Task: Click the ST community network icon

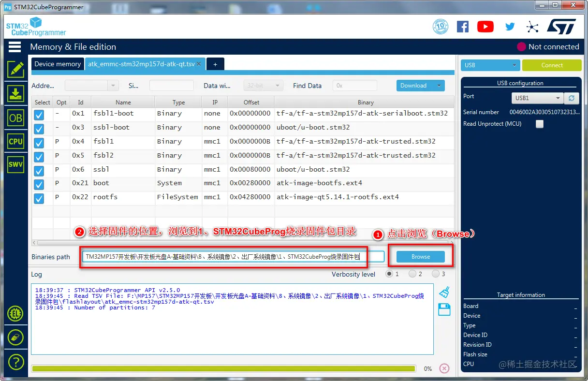Action: point(532,27)
